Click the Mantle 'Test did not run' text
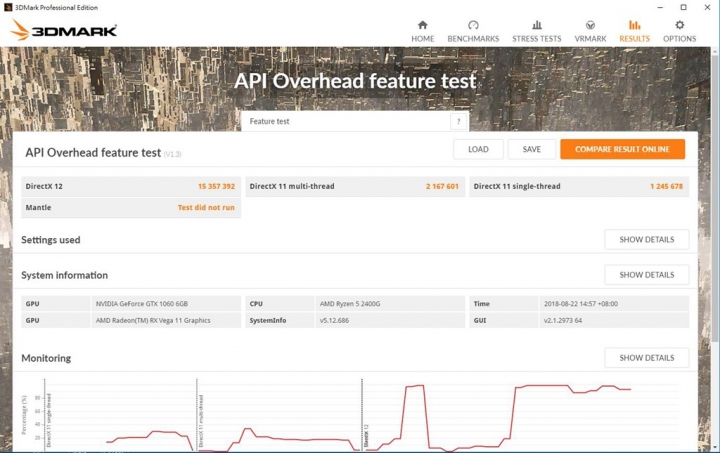Image resolution: width=720 pixels, height=453 pixels. (x=206, y=207)
